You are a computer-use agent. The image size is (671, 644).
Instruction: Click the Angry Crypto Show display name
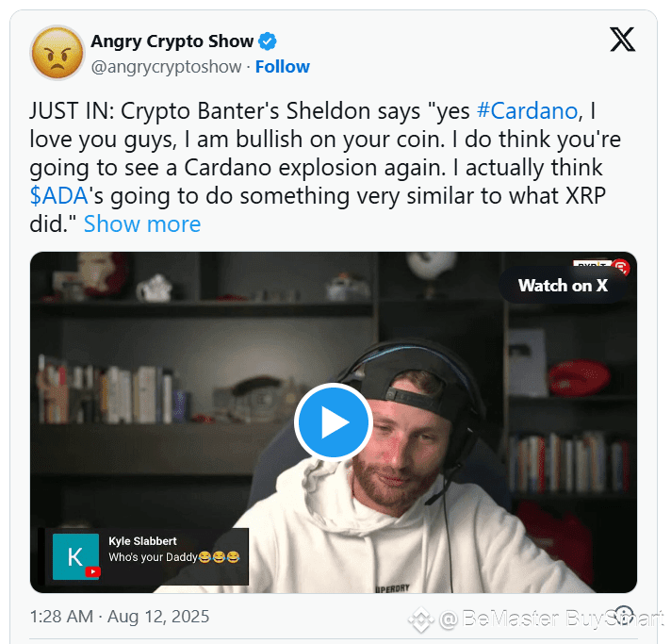(172, 41)
